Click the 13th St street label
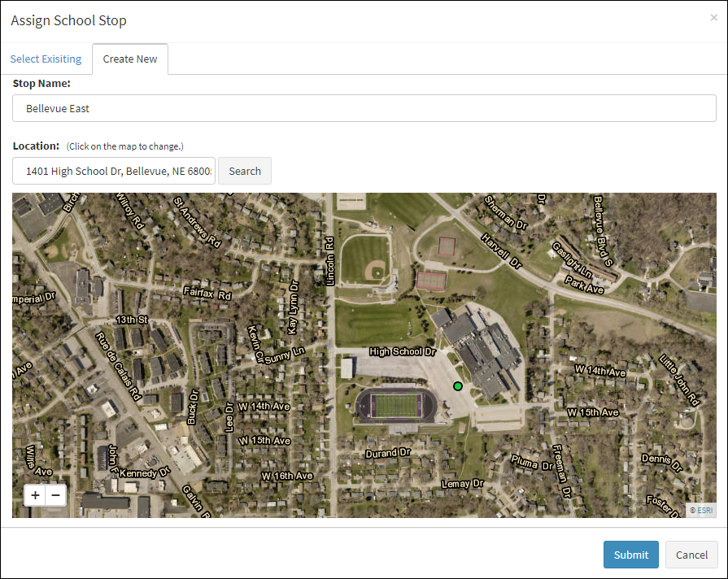728x579 pixels. [132, 320]
